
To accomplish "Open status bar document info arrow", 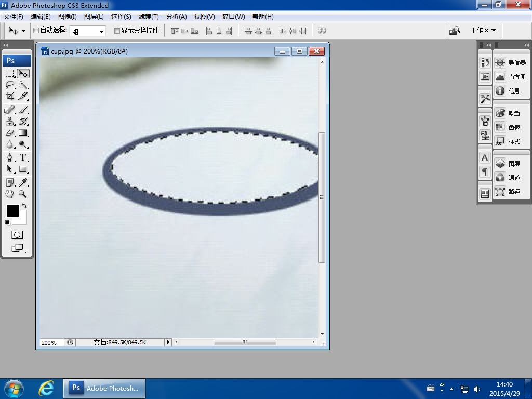I will tap(168, 342).
